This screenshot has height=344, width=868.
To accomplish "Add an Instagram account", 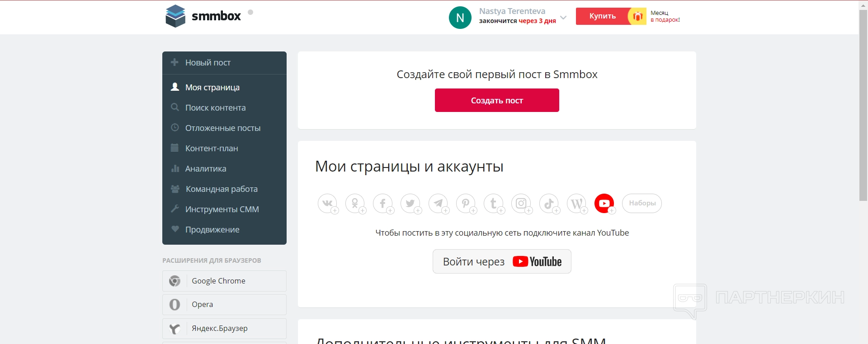I will pos(521,204).
